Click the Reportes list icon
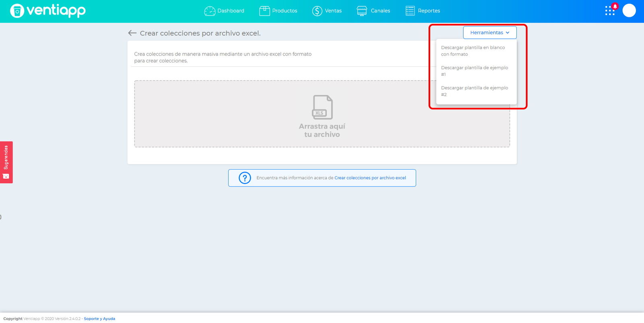Image resolution: width=644 pixels, height=323 pixels. (410, 11)
